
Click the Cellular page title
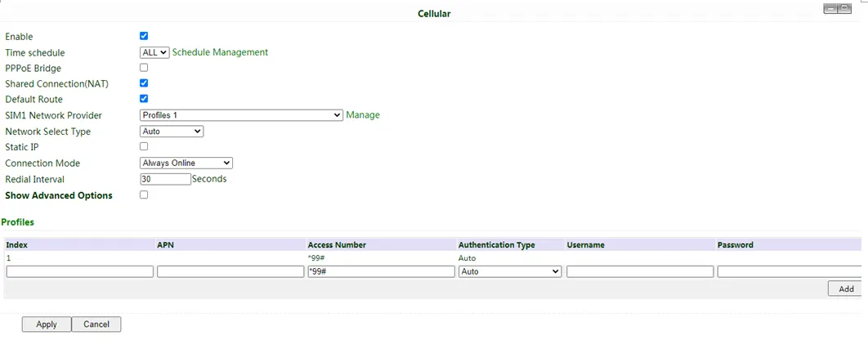point(434,13)
